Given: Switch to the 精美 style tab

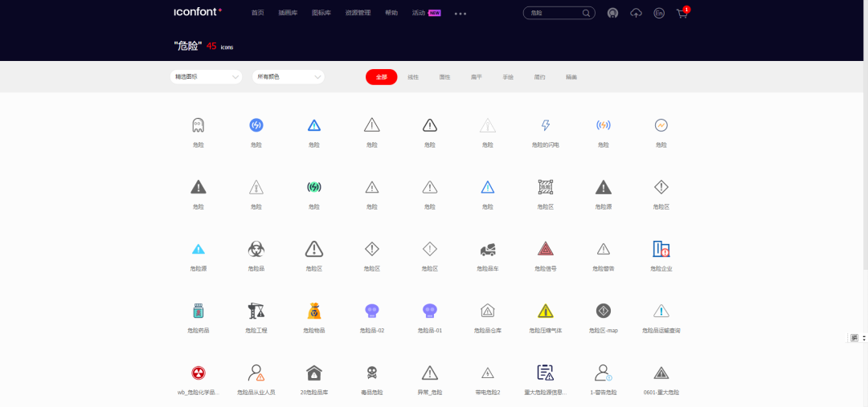Looking at the screenshot, I should (x=571, y=77).
